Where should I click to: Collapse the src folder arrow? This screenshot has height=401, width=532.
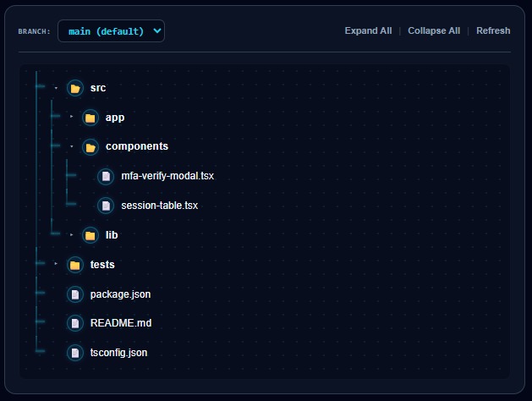click(56, 88)
